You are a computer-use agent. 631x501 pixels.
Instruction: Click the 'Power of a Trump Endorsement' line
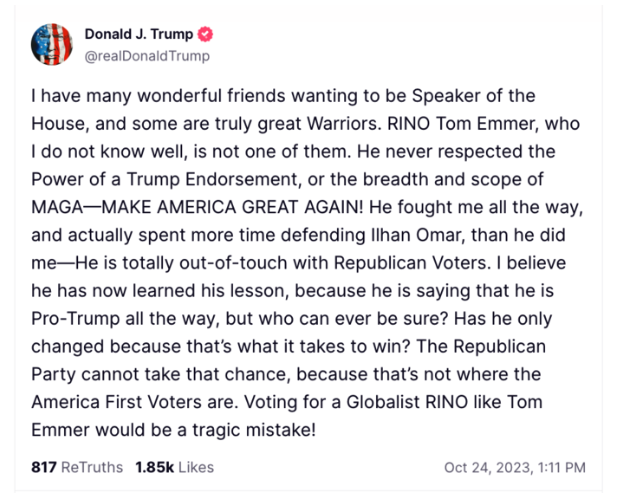tap(164, 179)
